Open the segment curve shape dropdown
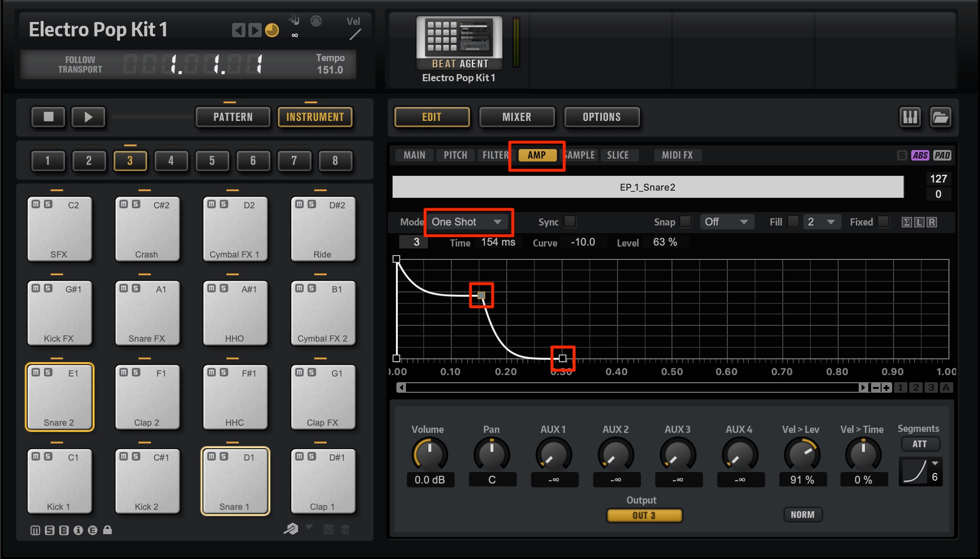 tap(921, 472)
